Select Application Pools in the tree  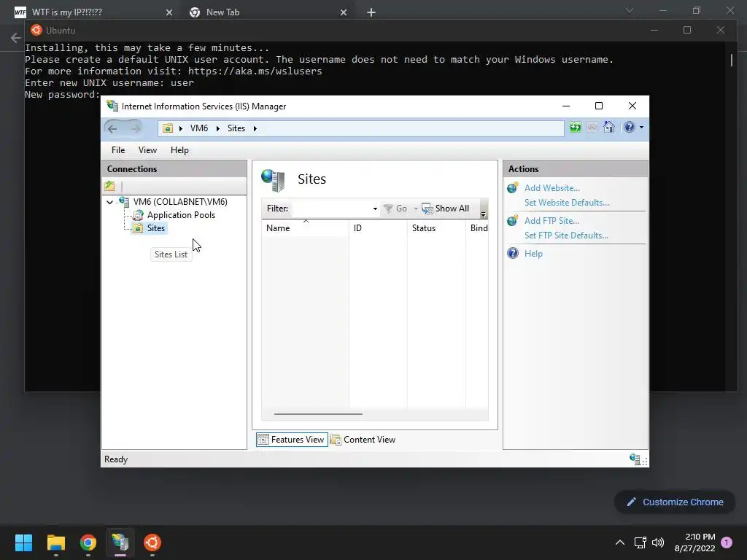(181, 215)
